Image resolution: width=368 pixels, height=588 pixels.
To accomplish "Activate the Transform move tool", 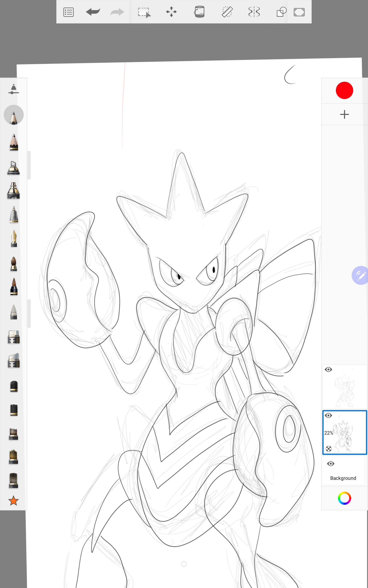I will coord(171,12).
